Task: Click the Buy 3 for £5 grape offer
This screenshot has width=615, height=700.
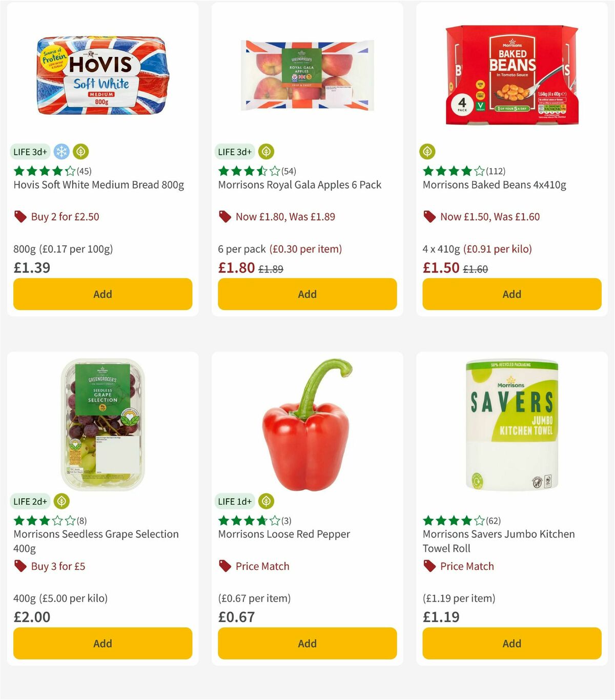Action: pyautogui.click(x=50, y=566)
